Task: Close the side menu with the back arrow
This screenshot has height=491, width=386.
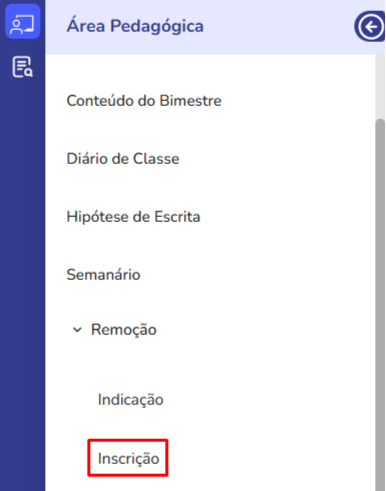Action: [369, 27]
